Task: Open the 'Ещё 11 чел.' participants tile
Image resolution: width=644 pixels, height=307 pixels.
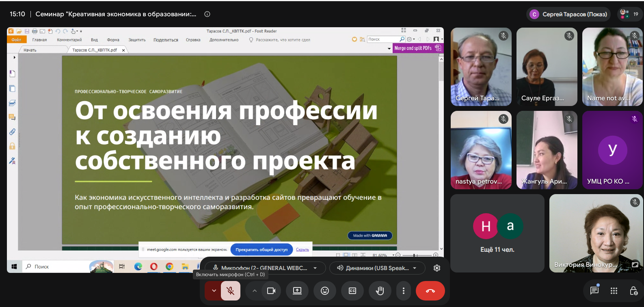Action: (x=497, y=233)
